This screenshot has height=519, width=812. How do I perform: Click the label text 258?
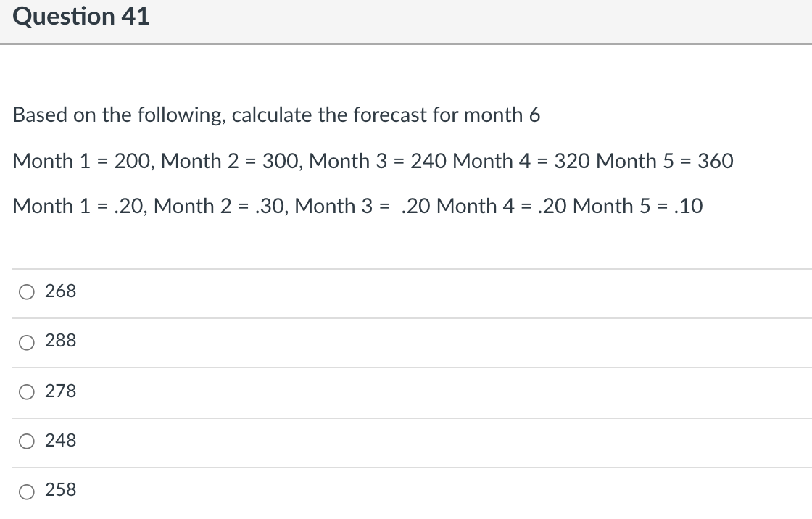pos(61,490)
